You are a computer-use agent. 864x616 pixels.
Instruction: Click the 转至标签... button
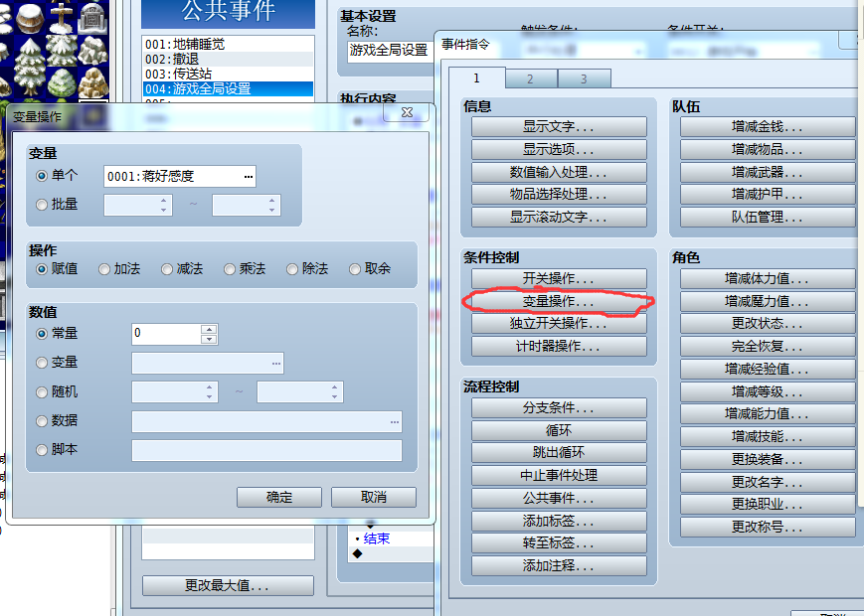click(559, 543)
